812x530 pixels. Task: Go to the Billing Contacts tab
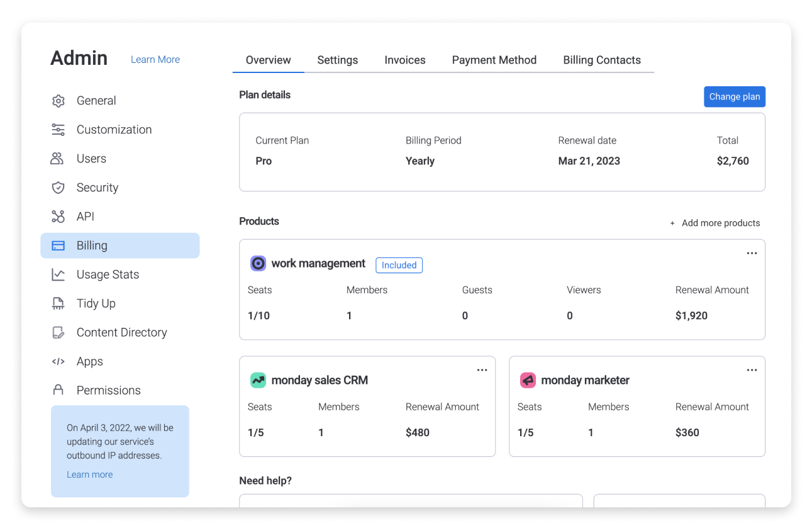pyautogui.click(x=602, y=60)
